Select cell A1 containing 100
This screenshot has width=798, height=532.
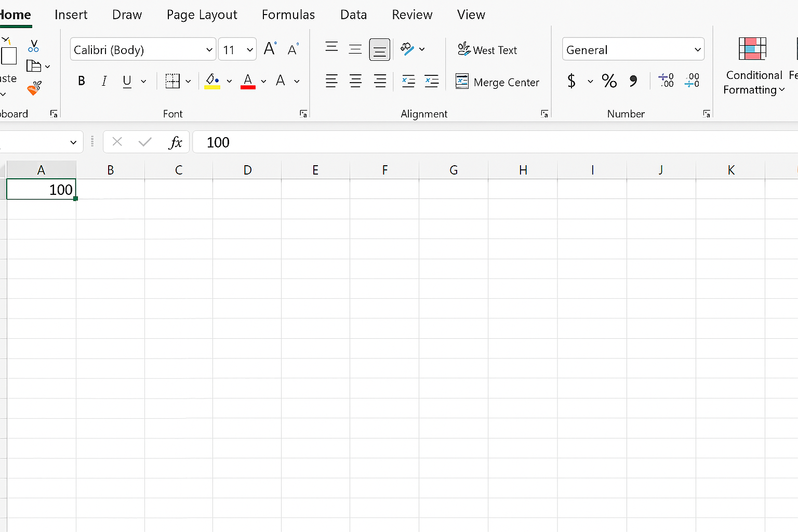(41, 189)
